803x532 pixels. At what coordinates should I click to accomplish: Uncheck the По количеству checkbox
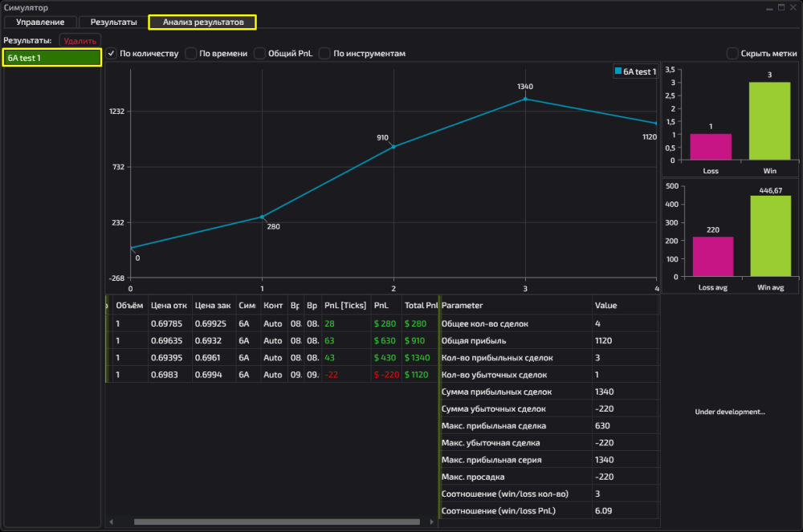[x=111, y=53]
